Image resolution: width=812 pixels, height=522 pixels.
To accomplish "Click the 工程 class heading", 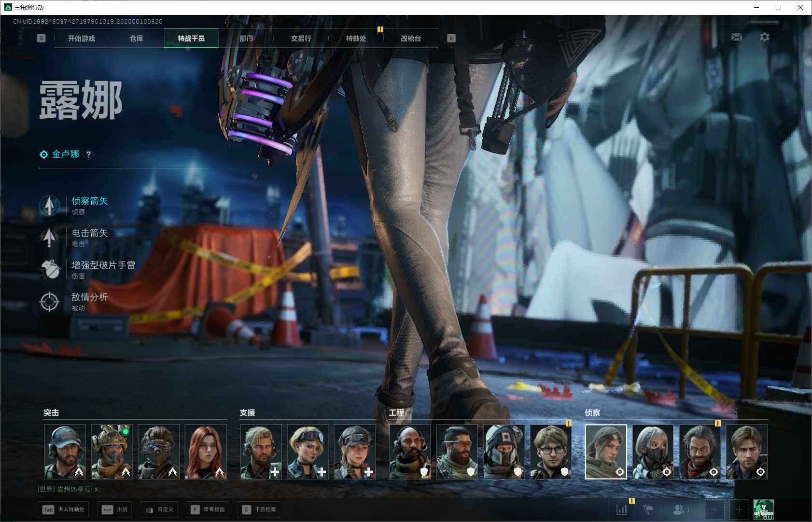I will pos(396,412).
